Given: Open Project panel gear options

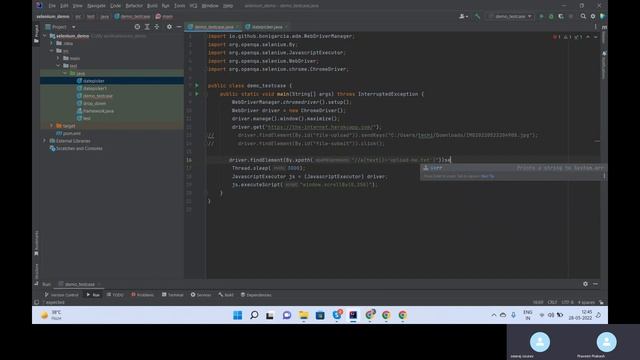Looking at the screenshot, I should tap(169, 27).
